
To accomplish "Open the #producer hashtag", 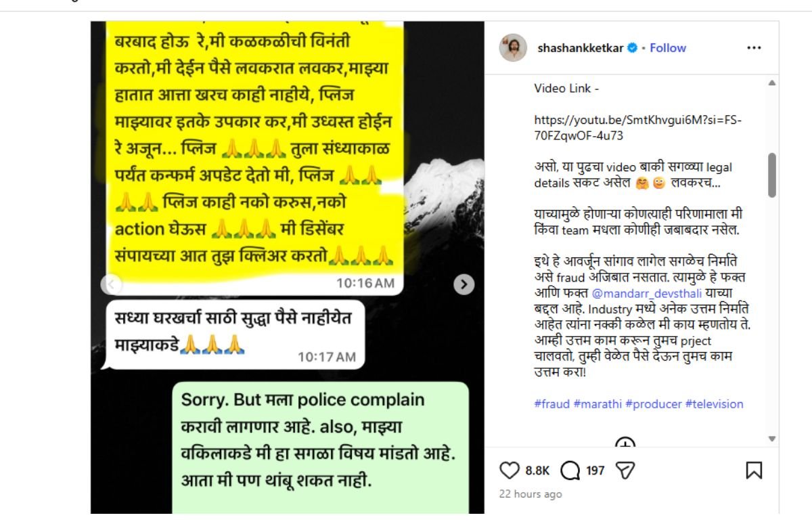I will (653, 404).
